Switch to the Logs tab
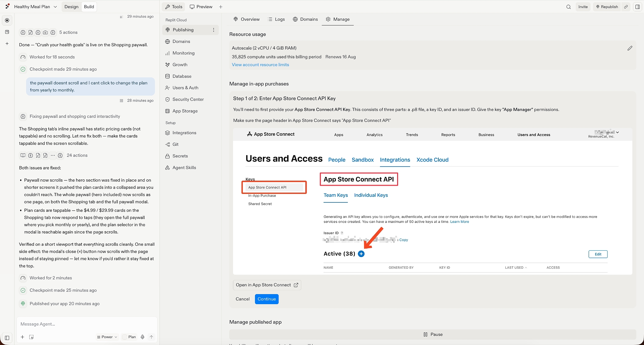This screenshot has width=644, height=345. (x=276, y=19)
